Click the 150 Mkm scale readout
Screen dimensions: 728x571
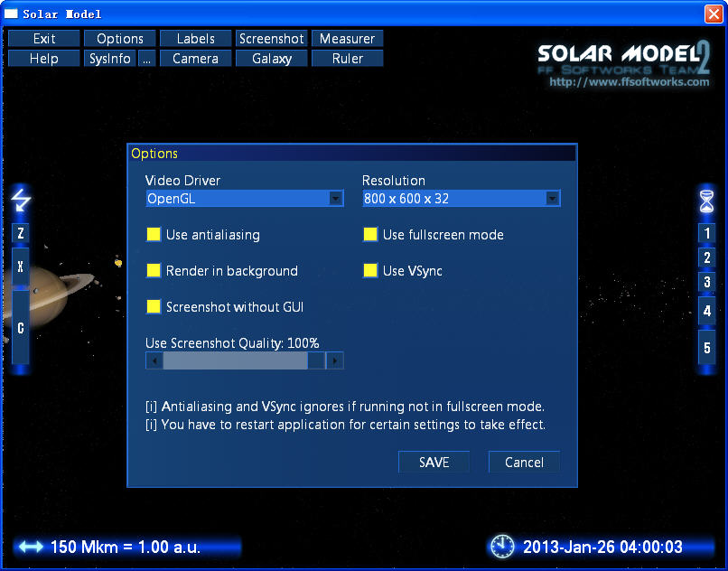(x=126, y=547)
